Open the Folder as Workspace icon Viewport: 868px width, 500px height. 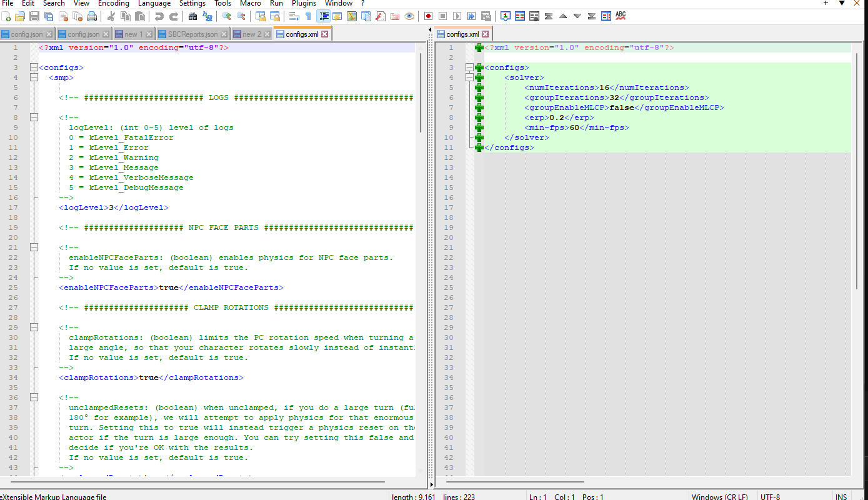point(394,16)
